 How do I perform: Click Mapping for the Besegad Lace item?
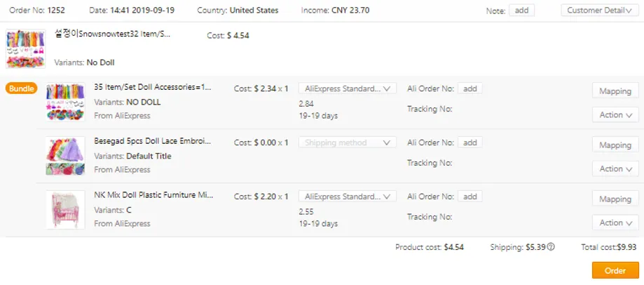coord(615,145)
